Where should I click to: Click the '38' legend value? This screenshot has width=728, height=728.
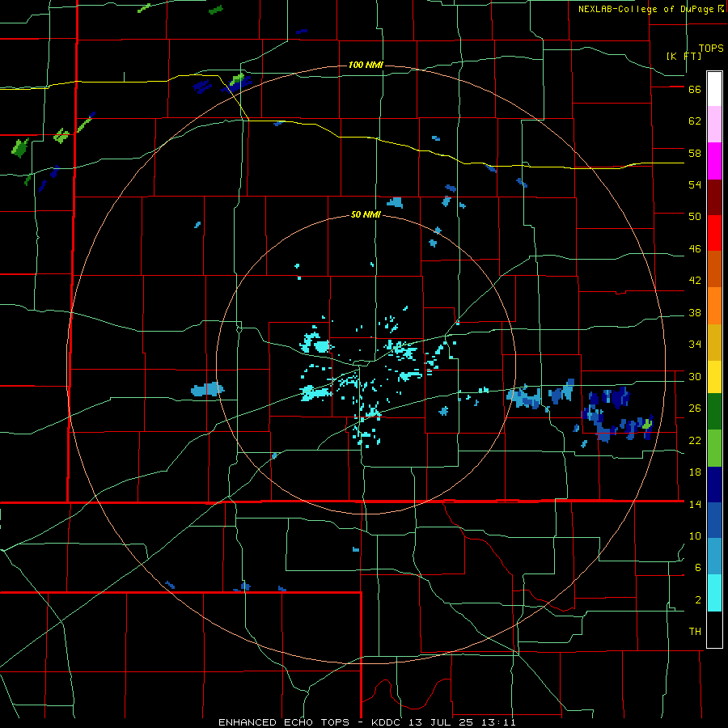(x=695, y=313)
